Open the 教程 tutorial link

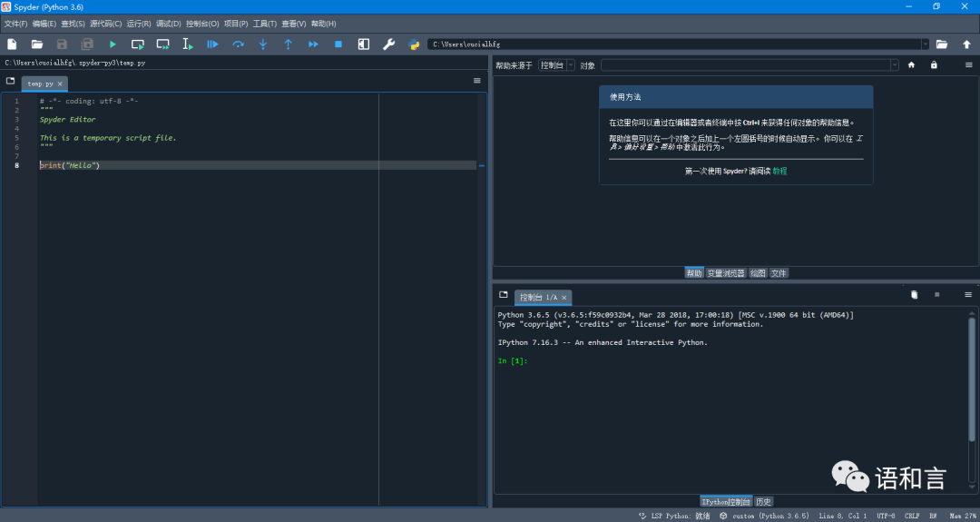click(779, 172)
